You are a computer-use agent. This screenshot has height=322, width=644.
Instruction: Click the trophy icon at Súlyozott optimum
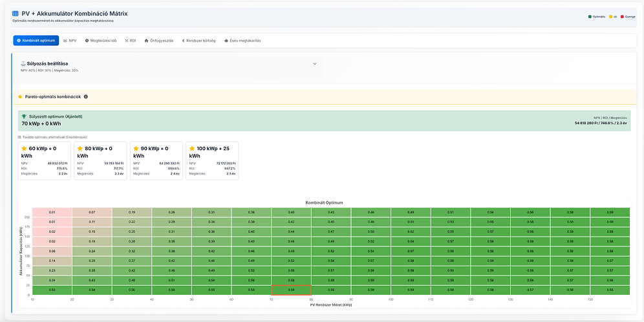(x=25, y=116)
